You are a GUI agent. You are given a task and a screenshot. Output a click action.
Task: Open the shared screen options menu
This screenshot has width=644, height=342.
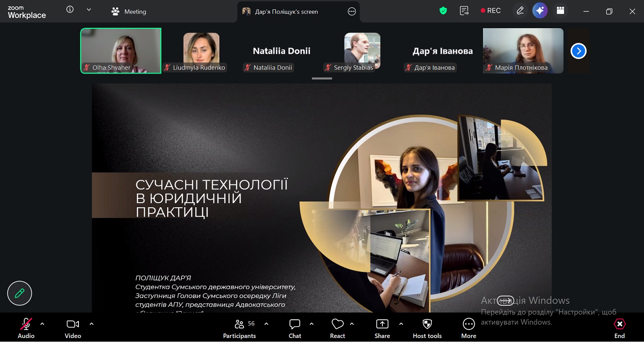[x=352, y=12]
